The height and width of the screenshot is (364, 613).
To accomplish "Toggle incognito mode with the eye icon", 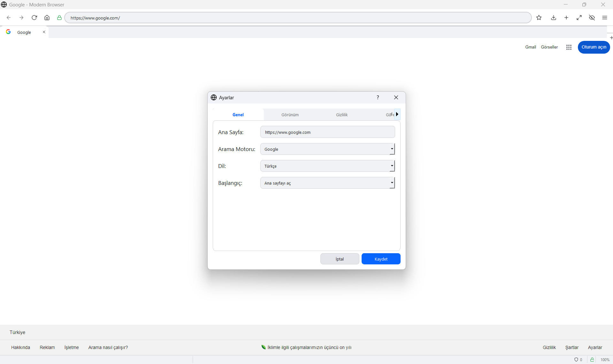I will [x=592, y=18].
